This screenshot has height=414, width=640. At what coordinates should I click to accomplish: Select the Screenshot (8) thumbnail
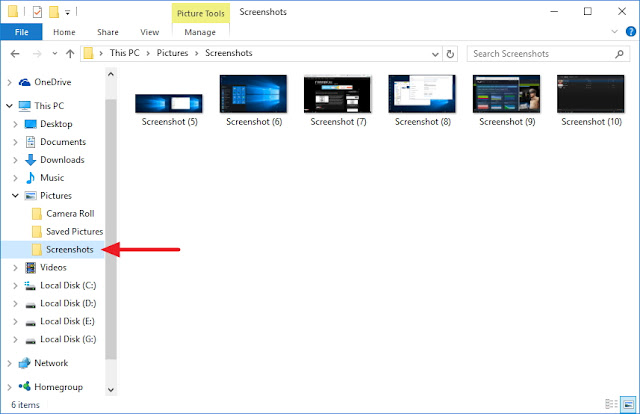tap(422, 94)
